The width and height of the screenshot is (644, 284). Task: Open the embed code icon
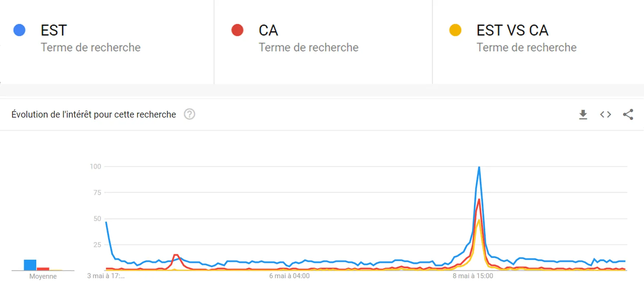pos(606,114)
